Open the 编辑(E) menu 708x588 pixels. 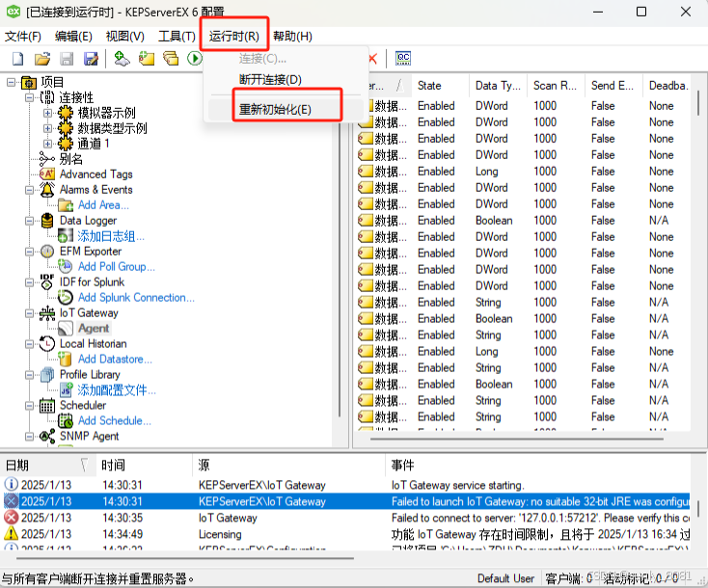73,36
